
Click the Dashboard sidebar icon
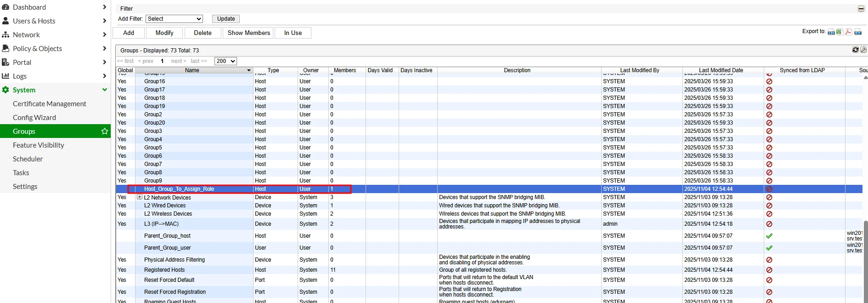click(6, 7)
